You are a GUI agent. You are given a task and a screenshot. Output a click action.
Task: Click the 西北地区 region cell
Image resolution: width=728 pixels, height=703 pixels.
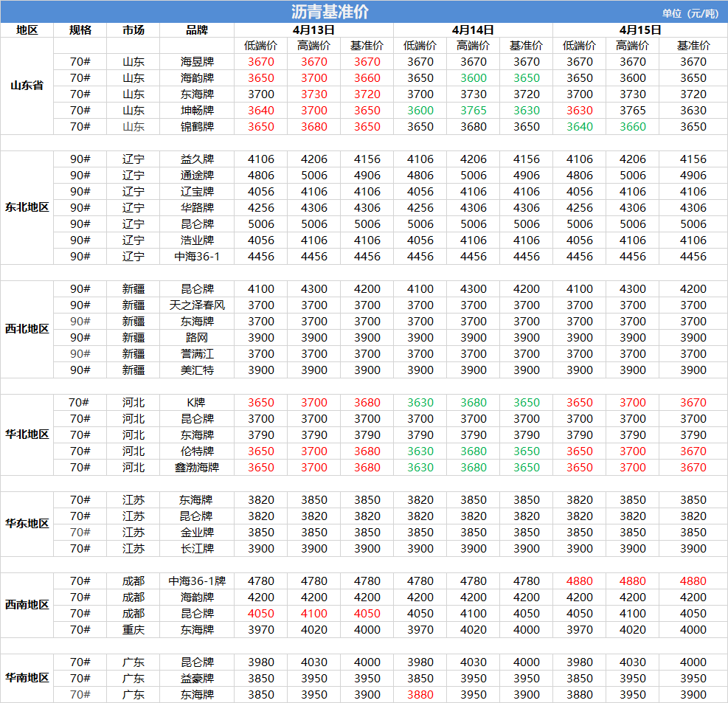click(27, 329)
